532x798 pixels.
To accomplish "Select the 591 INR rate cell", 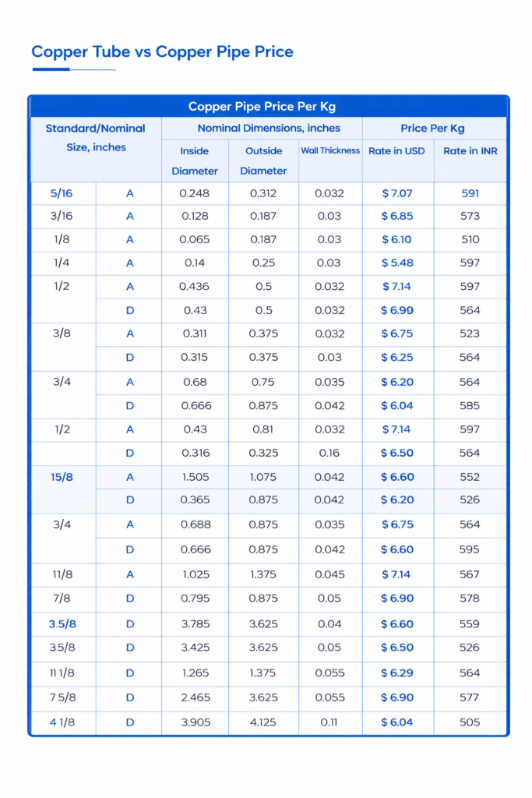I will (x=470, y=193).
